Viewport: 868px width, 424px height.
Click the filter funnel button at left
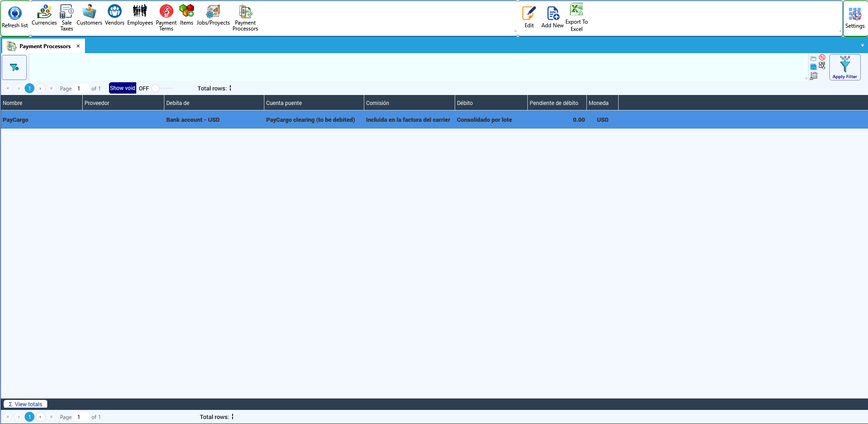click(x=15, y=67)
